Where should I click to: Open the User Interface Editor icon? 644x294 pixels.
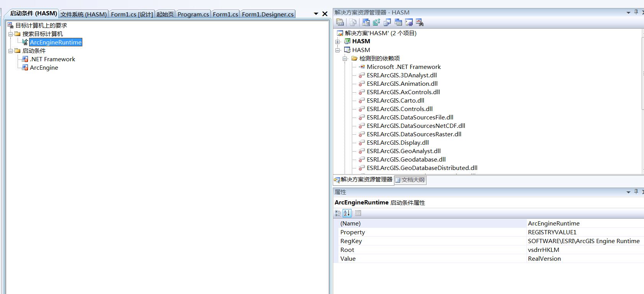coord(398,23)
